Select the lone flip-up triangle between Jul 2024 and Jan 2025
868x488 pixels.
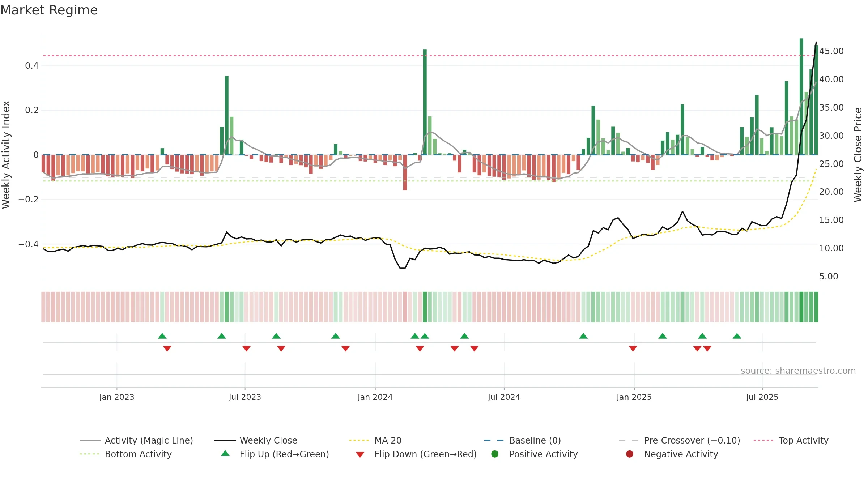tap(583, 336)
